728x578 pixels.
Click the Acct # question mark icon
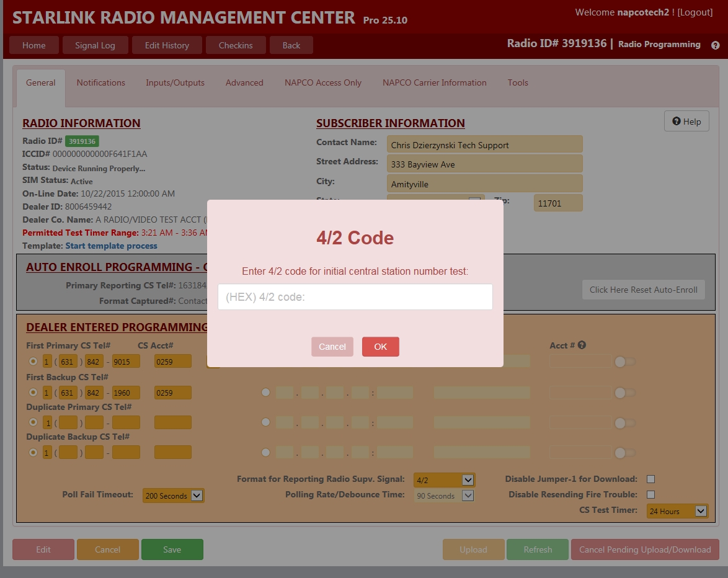[582, 345]
